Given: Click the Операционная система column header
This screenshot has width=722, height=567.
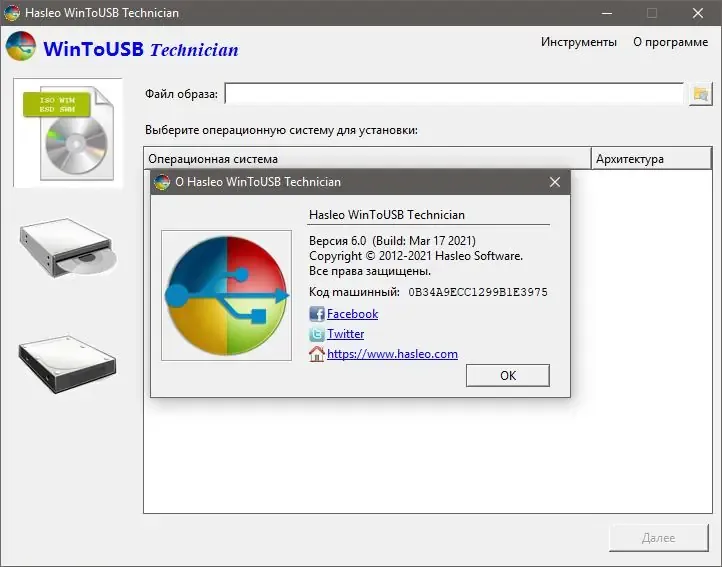Looking at the screenshot, I should click(367, 159).
